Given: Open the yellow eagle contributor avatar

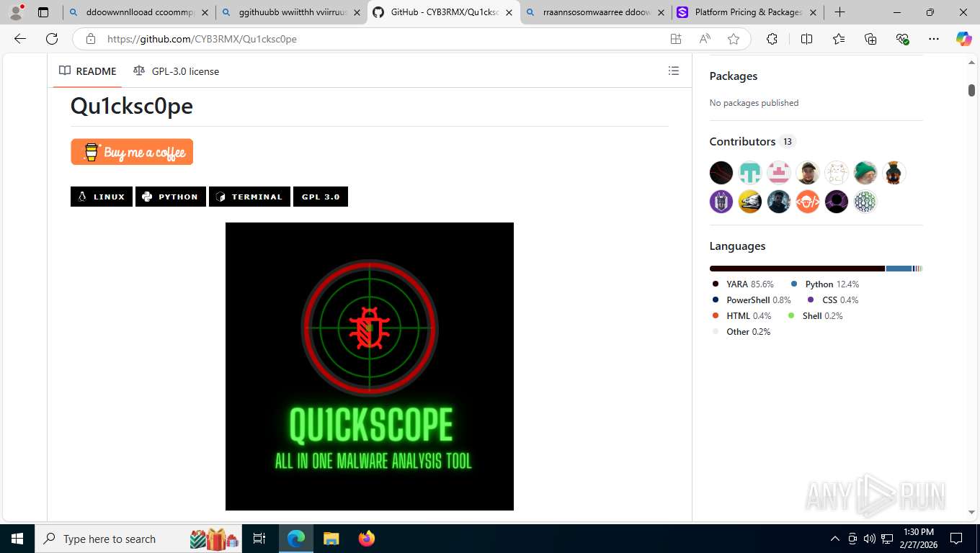Looking at the screenshot, I should click(x=750, y=202).
